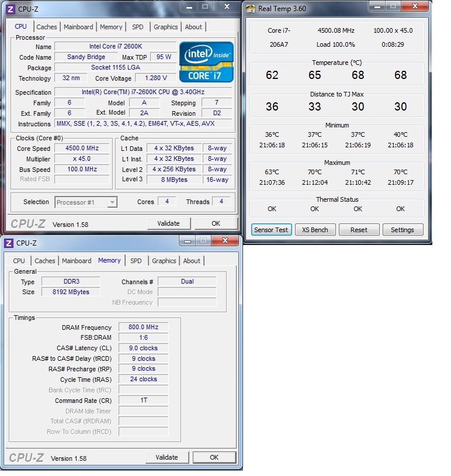The width and height of the screenshot is (451, 476).
Task: Click Validate in the top CPU-Z window
Action: (168, 223)
